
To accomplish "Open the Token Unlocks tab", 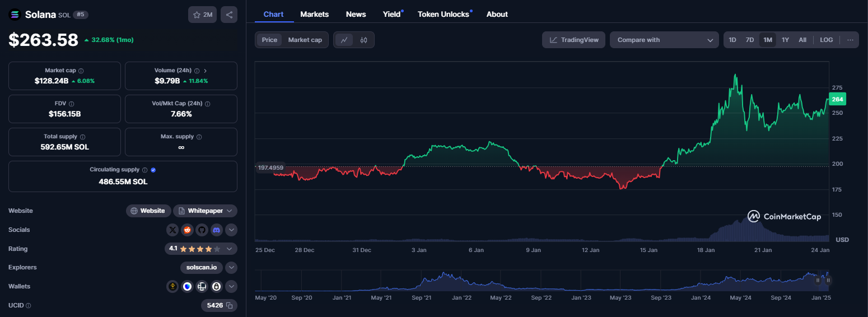I will click(444, 14).
